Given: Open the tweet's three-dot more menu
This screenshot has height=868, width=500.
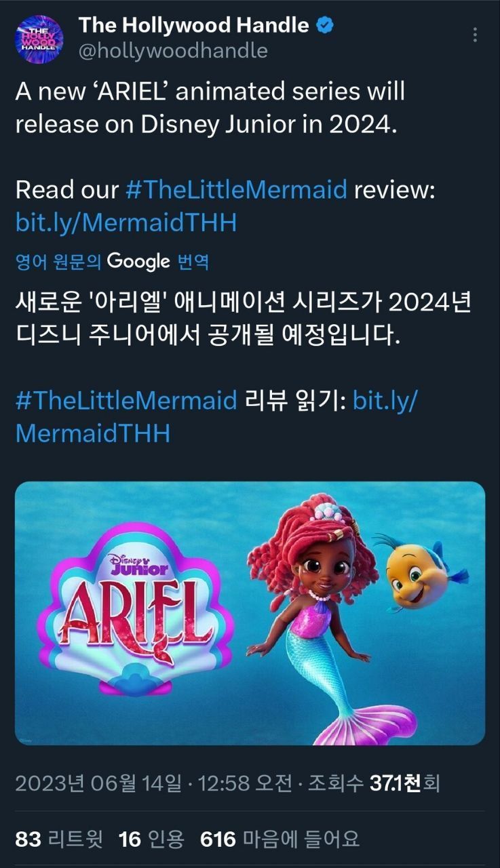Looking at the screenshot, I should [475, 35].
